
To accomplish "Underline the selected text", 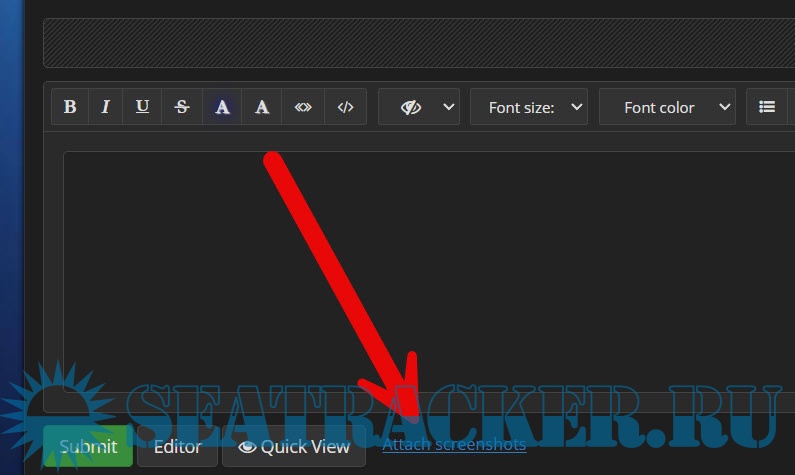I will point(143,107).
